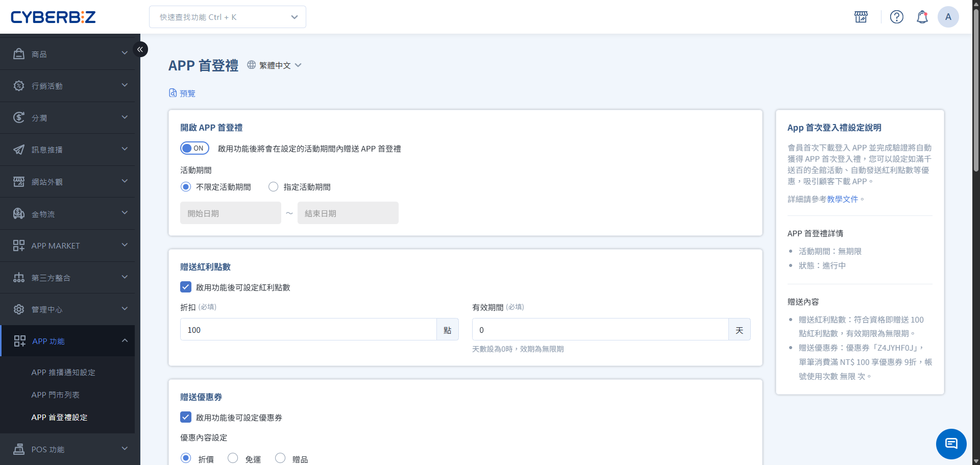Open the POS 功能 menu label
Viewport: 980px width, 465px height.
point(48,450)
